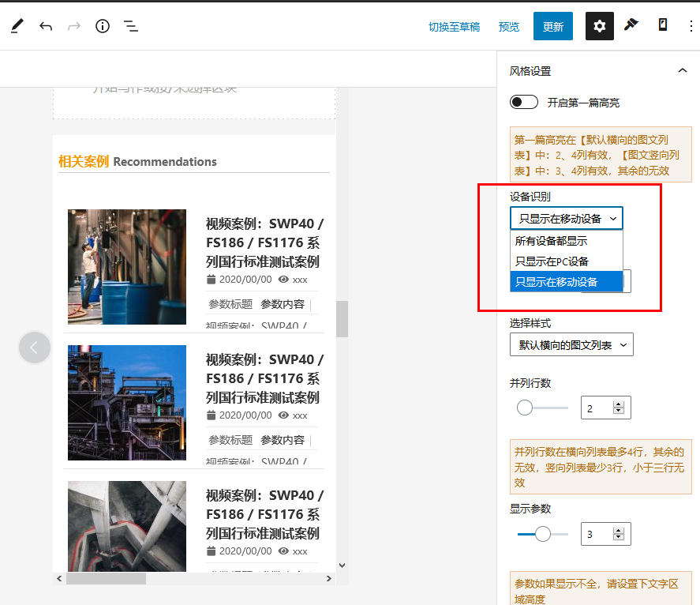Collapse the 风格设置 panel chevron
The height and width of the screenshot is (605, 700).
(x=683, y=70)
